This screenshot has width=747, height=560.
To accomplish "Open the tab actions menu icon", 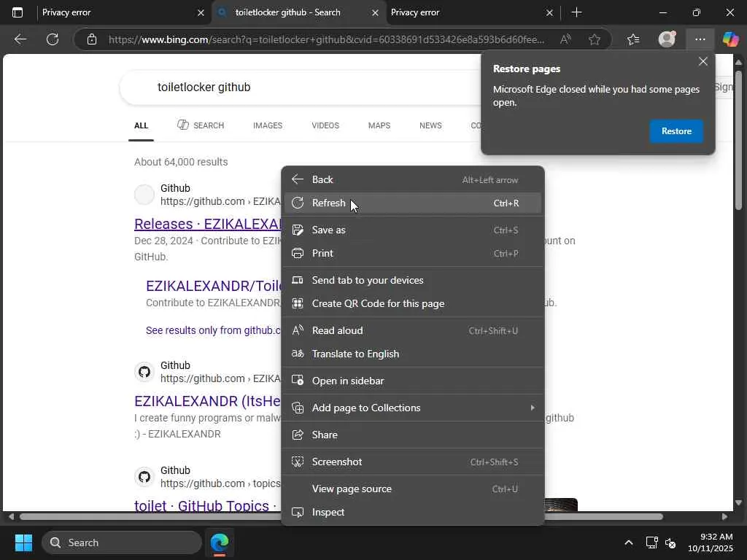I will [18, 12].
